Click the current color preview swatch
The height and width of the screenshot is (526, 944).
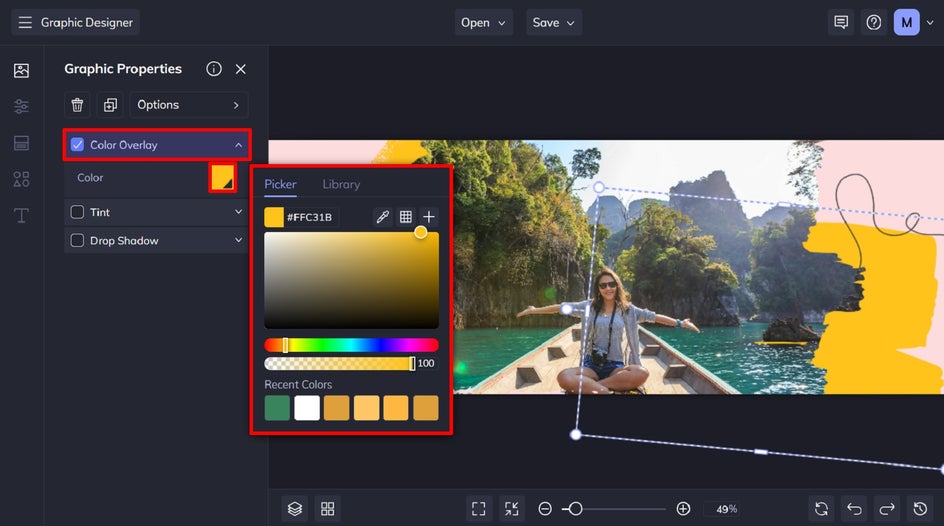(x=274, y=217)
